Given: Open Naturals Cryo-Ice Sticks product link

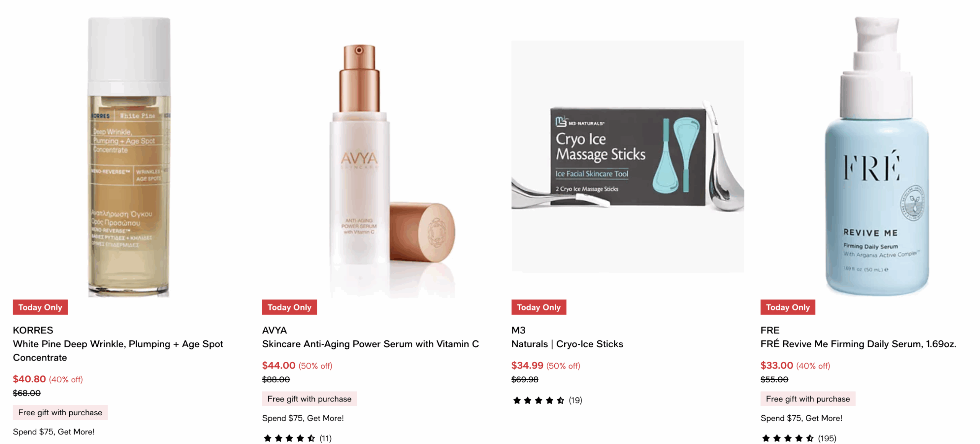Looking at the screenshot, I should (567, 344).
